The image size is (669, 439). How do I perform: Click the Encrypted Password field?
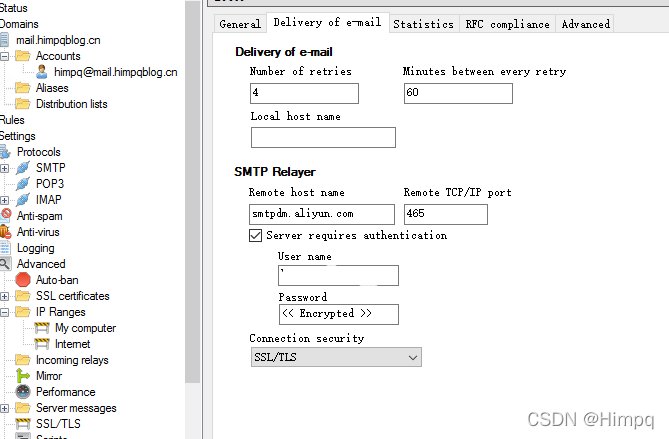tap(339, 314)
